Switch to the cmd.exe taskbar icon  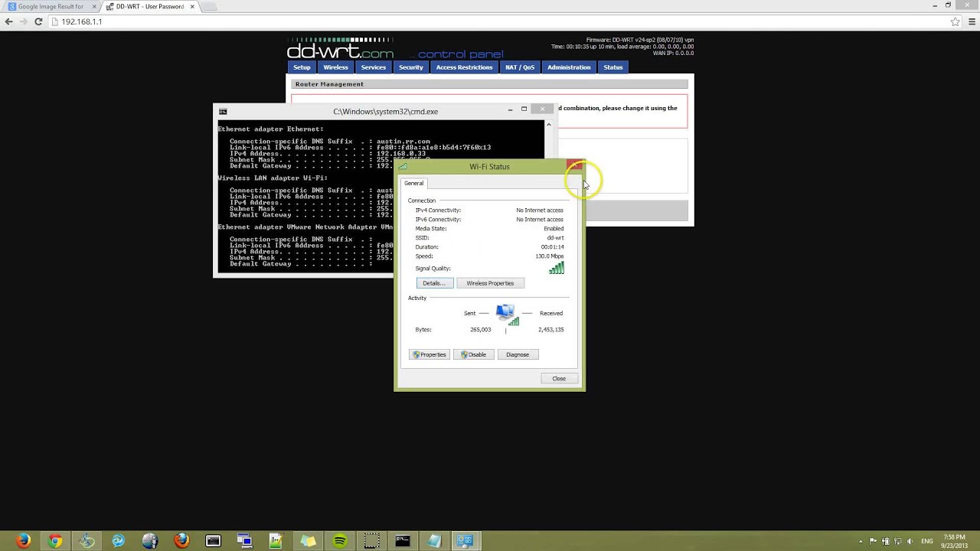403,541
